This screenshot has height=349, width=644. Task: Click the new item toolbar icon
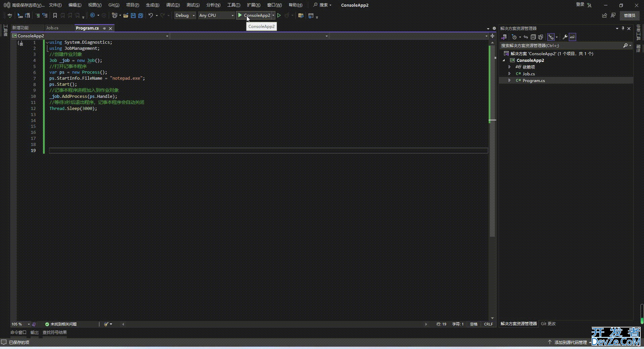coord(114,15)
